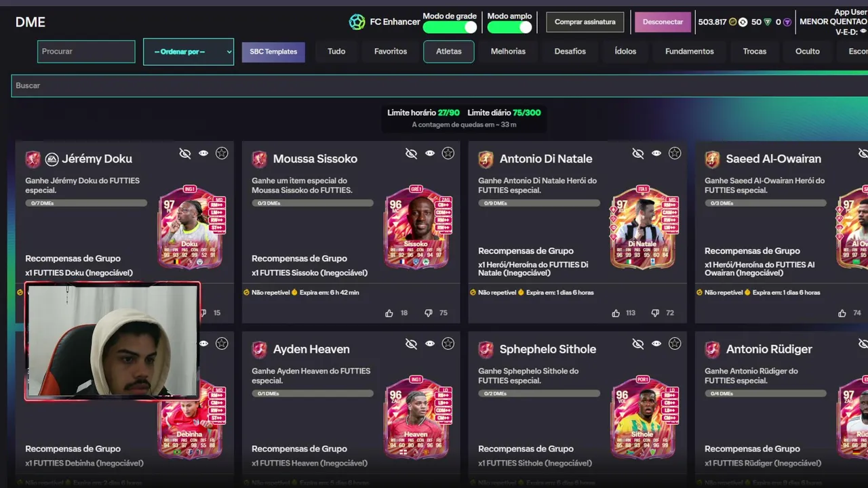The width and height of the screenshot is (868, 488).
Task: Click the Antonio Di Natale 0/9 DMEs progress bar
Action: coord(539,203)
